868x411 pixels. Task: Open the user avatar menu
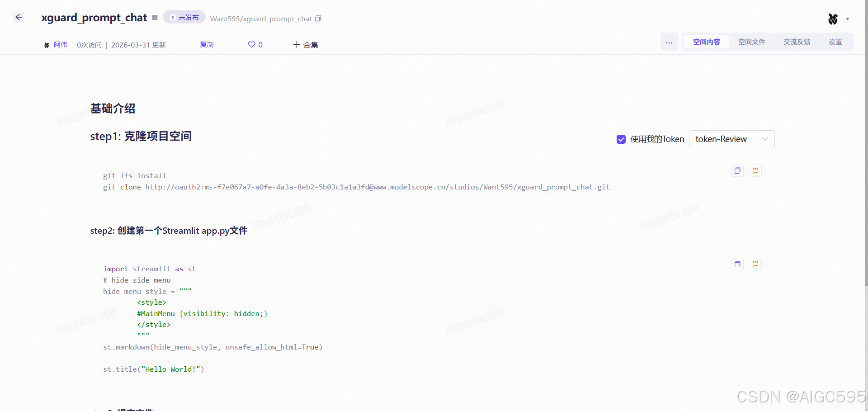833,19
